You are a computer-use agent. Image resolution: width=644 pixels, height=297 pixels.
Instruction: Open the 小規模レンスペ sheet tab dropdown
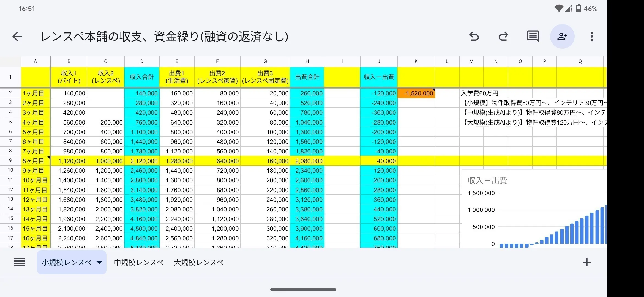[x=99, y=263]
